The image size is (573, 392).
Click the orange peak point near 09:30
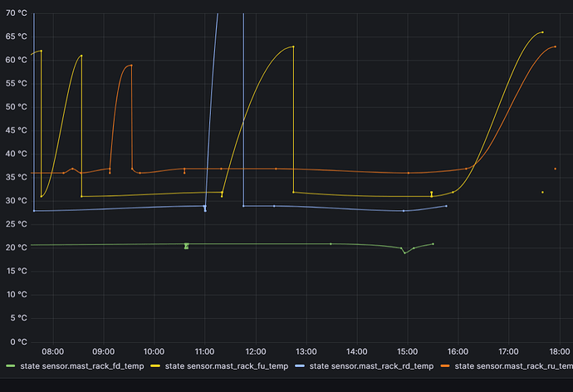(131, 66)
